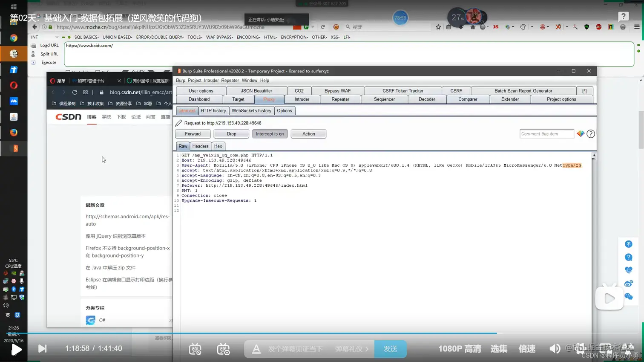The width and height of the screenshot is (644, 362).
Task: Skip to the next video episode
Action: coord(42,349)
